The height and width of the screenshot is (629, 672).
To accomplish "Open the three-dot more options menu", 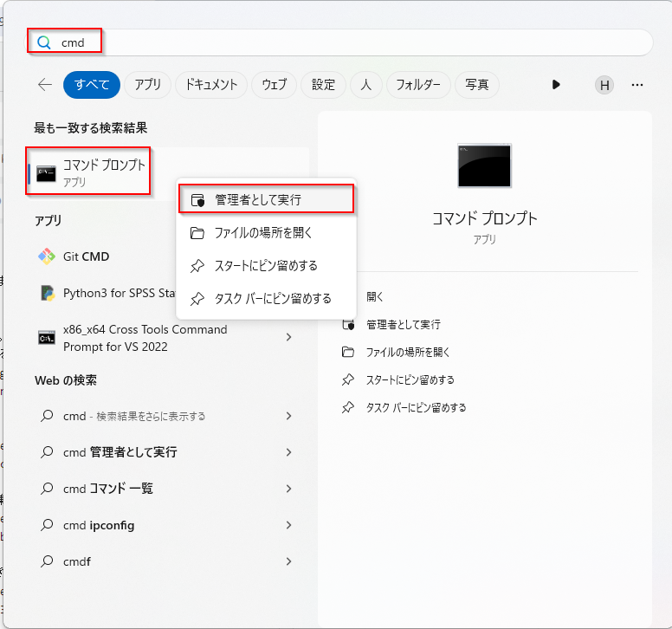I will pos(637,85).
